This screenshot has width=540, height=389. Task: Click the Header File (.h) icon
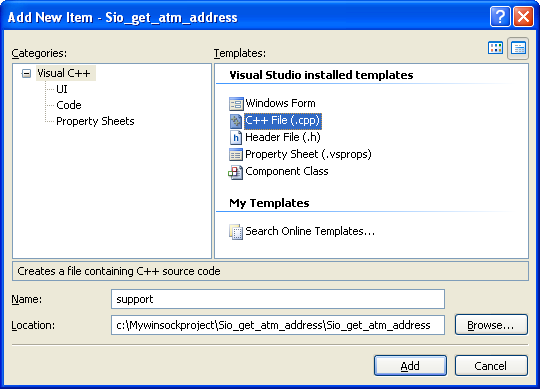coord(236,138)
